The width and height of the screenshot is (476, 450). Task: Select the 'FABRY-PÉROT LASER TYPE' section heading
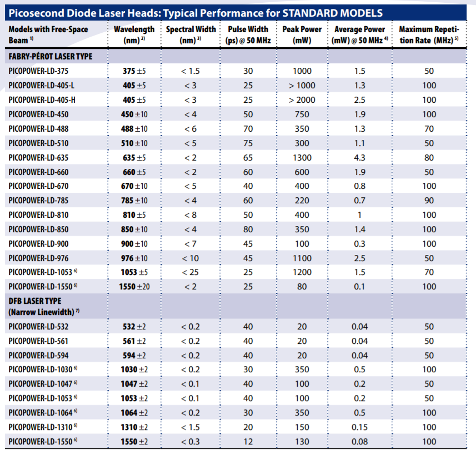51,57
